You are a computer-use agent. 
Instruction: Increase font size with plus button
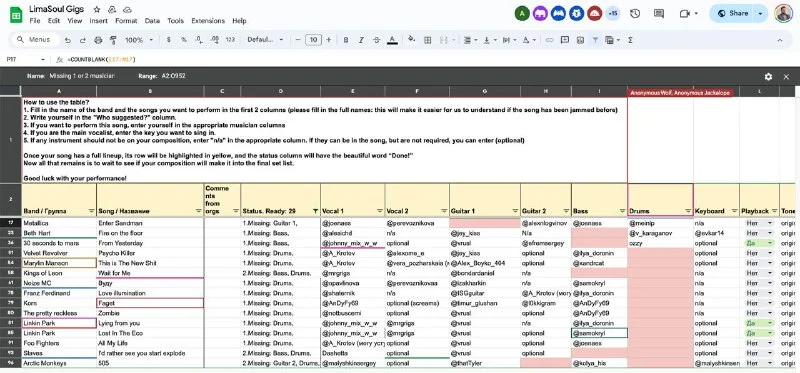[x=329, y=40]
